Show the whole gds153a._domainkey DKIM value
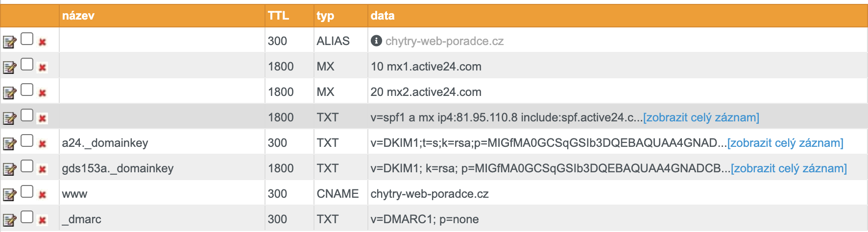The image size is (868, 232). click(x=789, y=168)
